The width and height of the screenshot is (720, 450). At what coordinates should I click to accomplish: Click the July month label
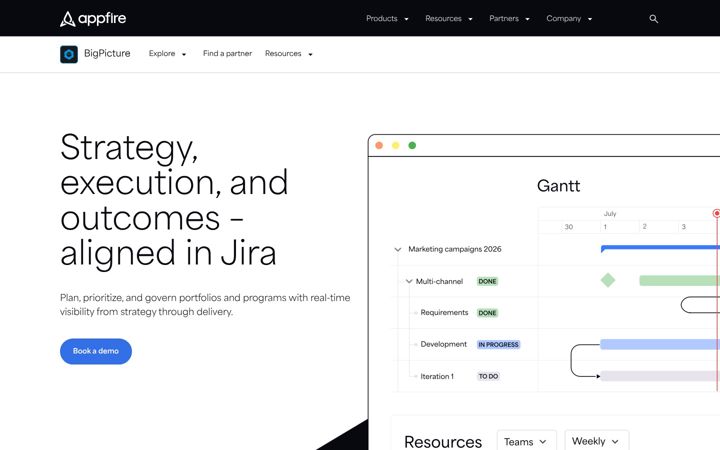[610, 214]
